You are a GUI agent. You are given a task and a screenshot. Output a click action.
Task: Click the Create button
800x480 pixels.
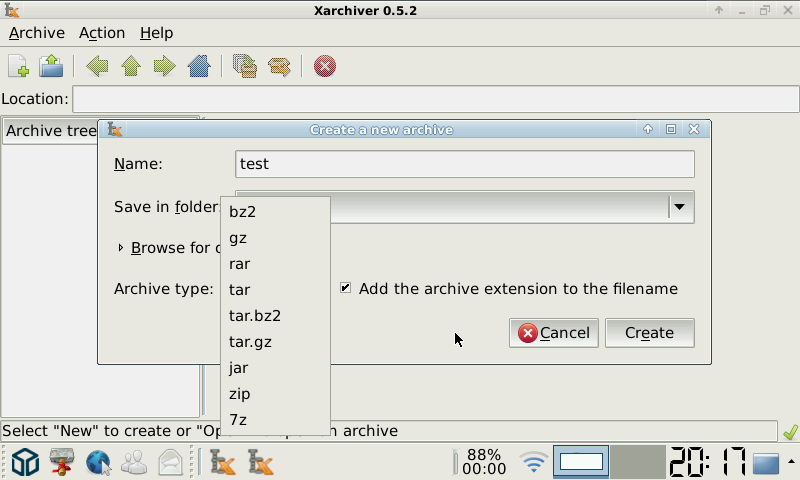point(649,333)
